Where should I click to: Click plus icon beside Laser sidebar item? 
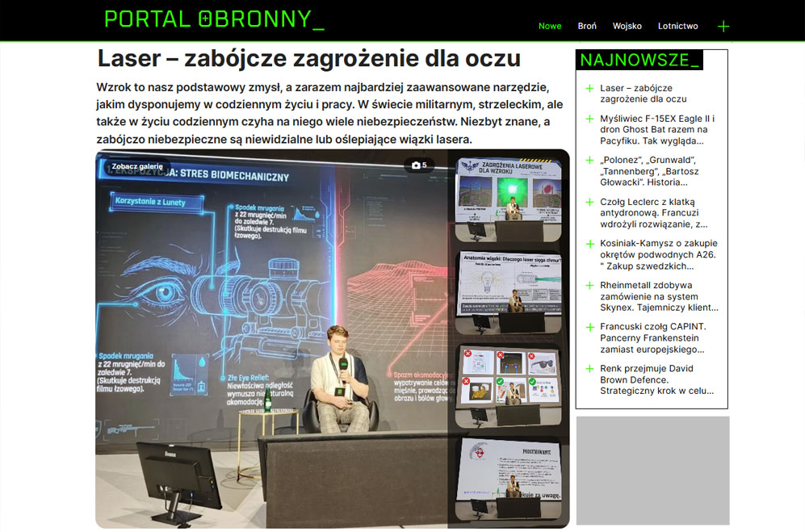[590, 88]
